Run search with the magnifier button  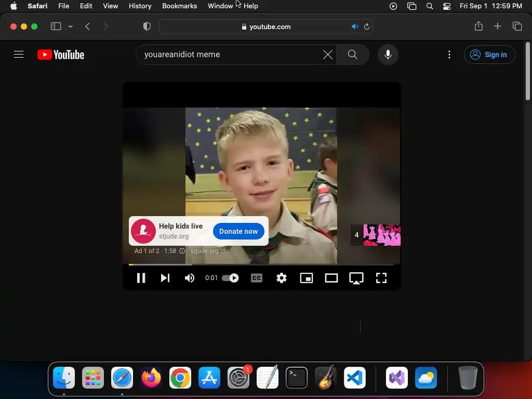[353, 54]
